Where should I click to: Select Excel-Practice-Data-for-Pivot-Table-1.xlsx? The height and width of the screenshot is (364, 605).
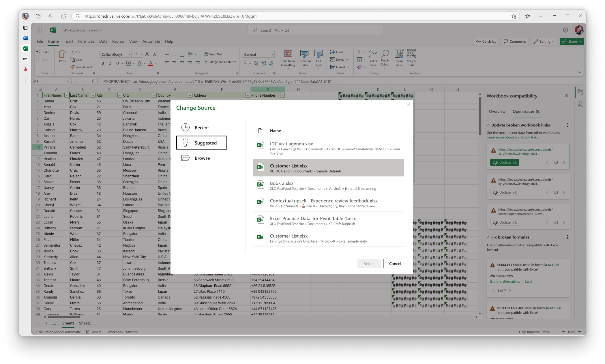click(328, 221)
